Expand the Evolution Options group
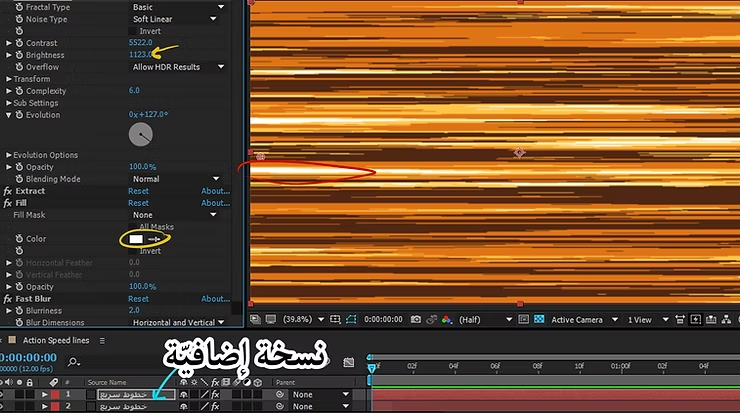Viewport: 740px width, 413px height. [8, 155]
